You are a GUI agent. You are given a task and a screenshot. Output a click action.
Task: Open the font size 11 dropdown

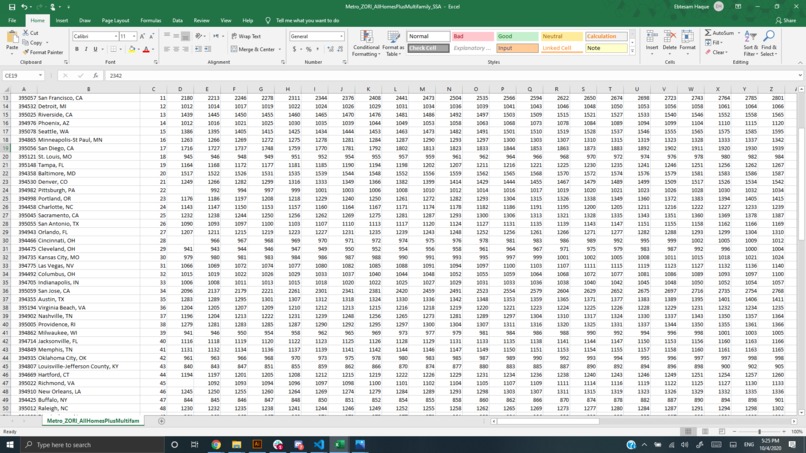click(x=134, y=37)
